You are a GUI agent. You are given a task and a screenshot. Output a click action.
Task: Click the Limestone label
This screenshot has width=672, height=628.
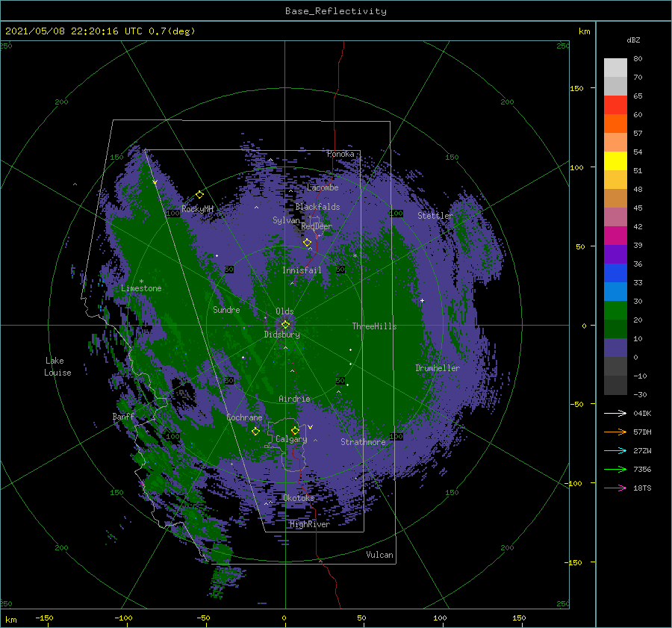coord(141,288)
